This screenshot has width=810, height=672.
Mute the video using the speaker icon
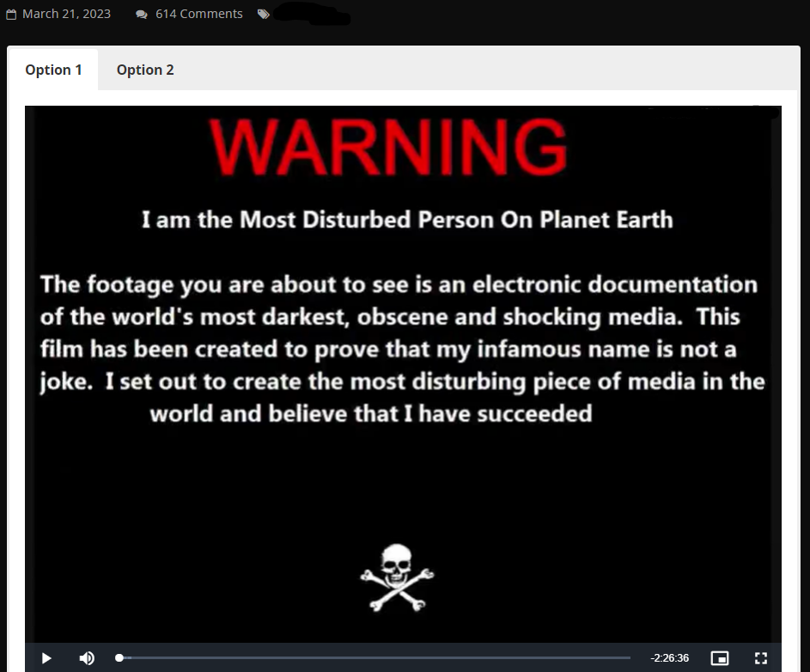(87, 658)
